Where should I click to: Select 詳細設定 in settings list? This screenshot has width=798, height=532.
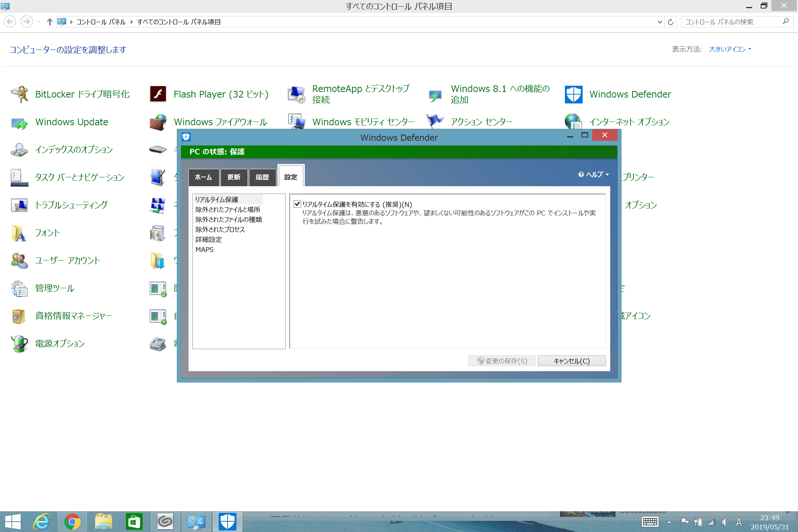tap(209, 239)
